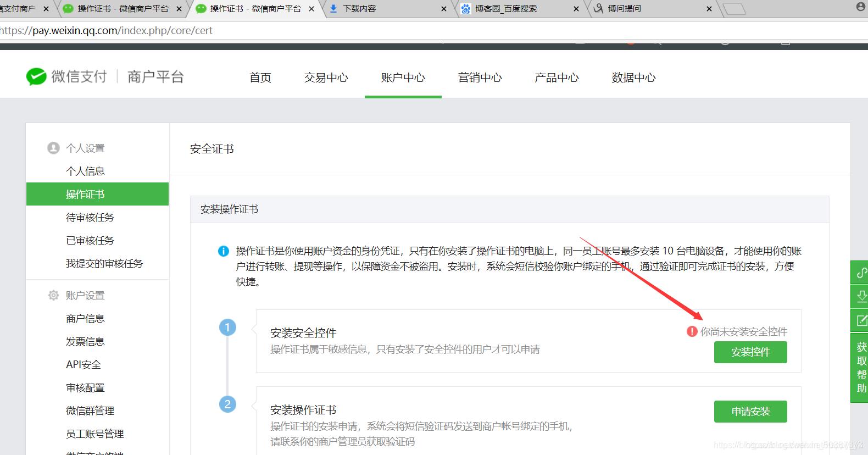The height and width of the screenshot is (455, 868).
Task: Click the 获取帮助 floating help button
Action: click(861, 368)
